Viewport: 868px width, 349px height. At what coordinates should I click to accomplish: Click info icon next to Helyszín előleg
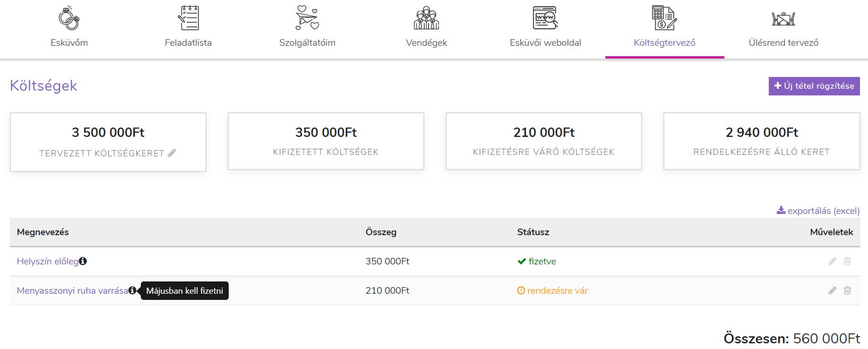coord(83,261)
